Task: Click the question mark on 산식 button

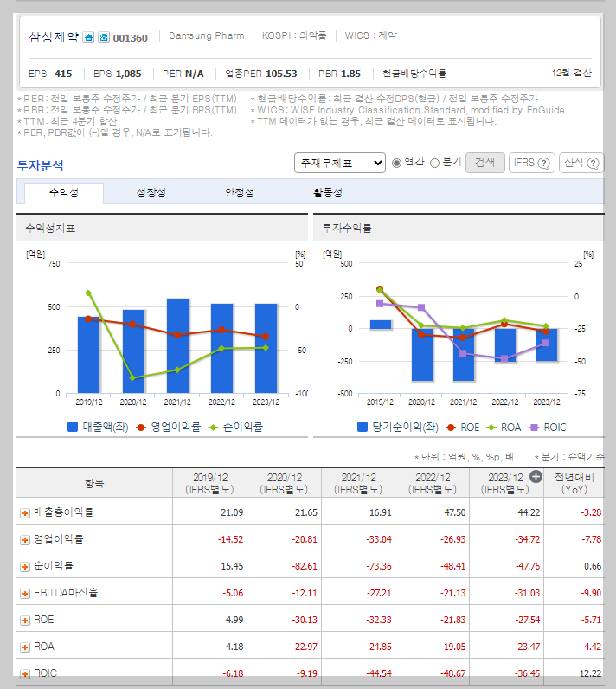Action: click(x=593, y=164)
